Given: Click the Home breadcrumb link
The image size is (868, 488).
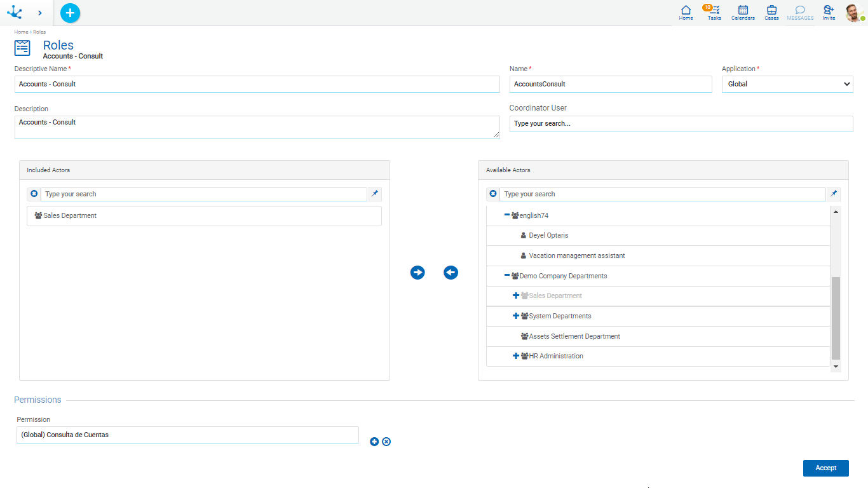Looking at the screenshot, I should [x=21, y=32].
